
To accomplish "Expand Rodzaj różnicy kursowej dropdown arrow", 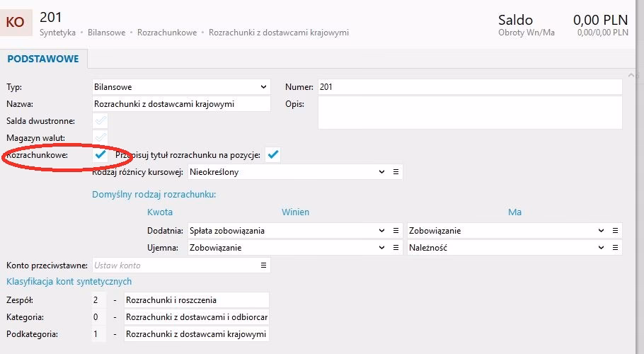I will (382, 172).
